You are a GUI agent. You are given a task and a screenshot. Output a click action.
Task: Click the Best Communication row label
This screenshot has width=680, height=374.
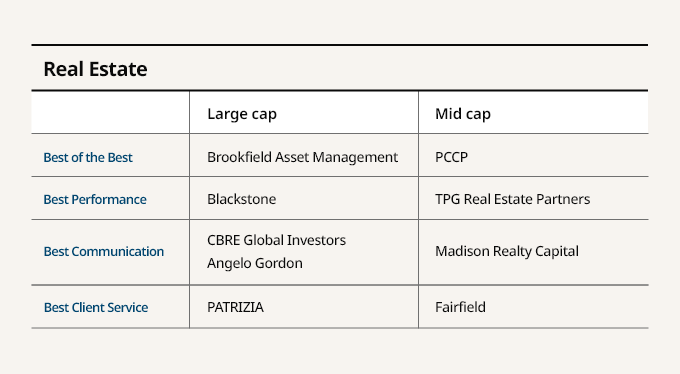104,251
